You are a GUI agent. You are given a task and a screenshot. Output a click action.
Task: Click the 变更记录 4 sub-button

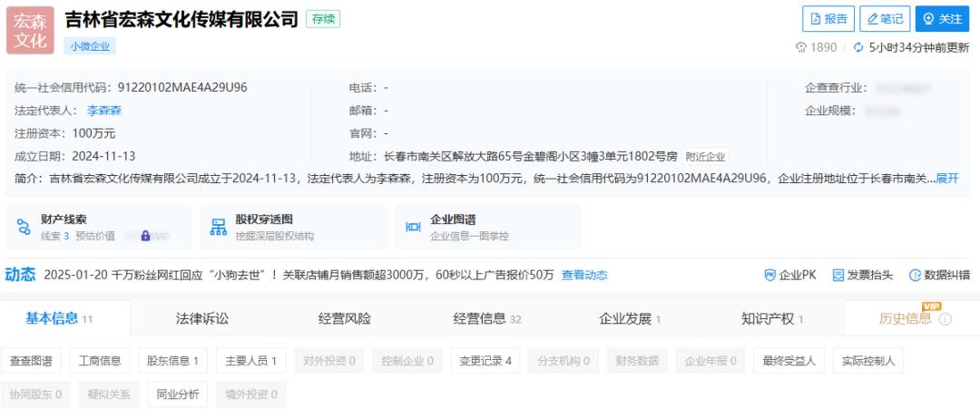(485, 361)
